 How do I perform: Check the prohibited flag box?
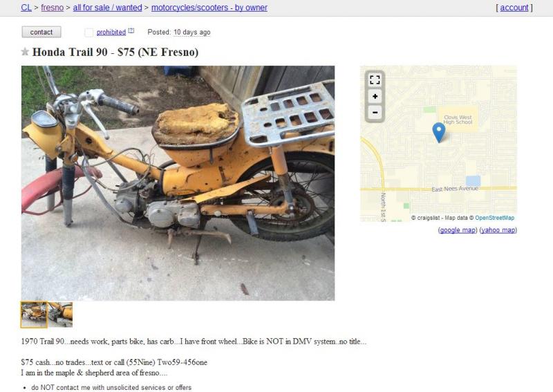pos(89,32)
